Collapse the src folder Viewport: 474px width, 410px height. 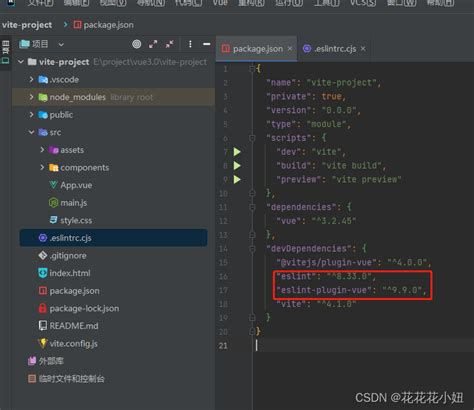tap(31, 132)
